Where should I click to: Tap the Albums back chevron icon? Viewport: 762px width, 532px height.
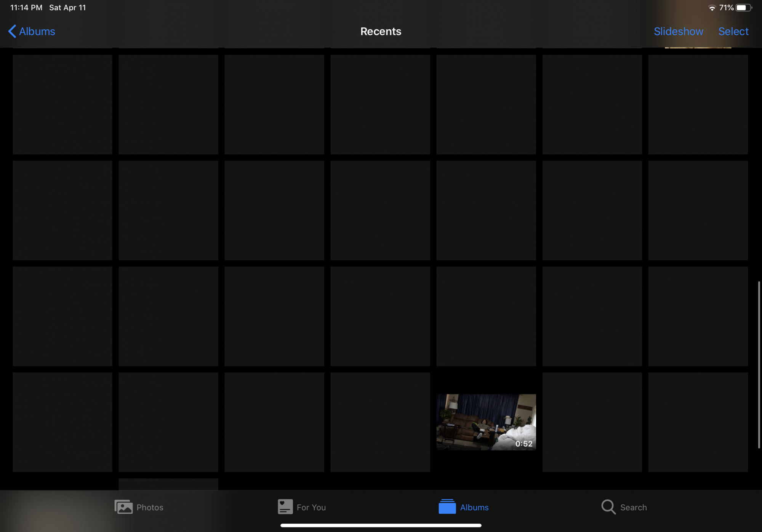click(x=12, y=31)
